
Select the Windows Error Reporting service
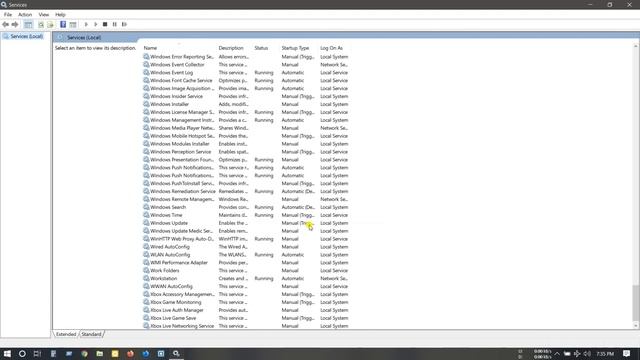tap(246, 57)
